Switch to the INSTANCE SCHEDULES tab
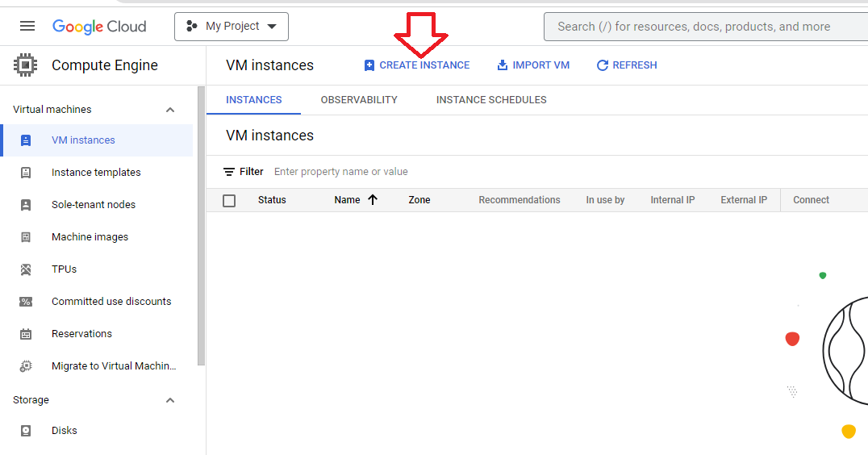The image size is (868, 455). point(491,100)
